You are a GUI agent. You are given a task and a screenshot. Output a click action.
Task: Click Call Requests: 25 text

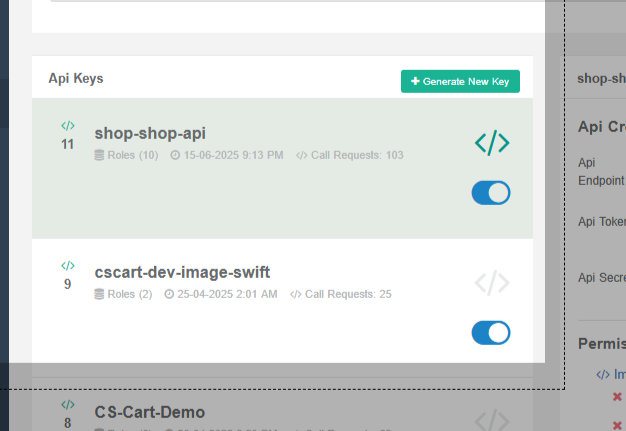(348, 295)
